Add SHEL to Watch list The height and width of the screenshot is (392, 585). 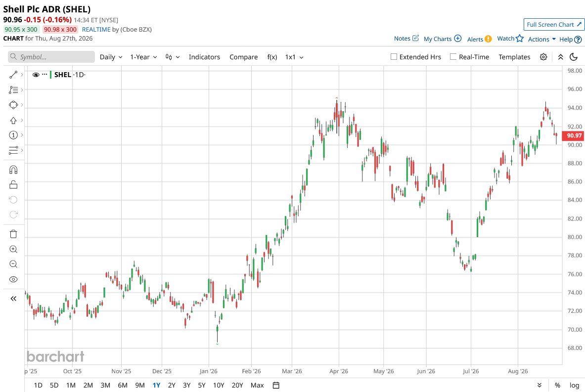510,39
